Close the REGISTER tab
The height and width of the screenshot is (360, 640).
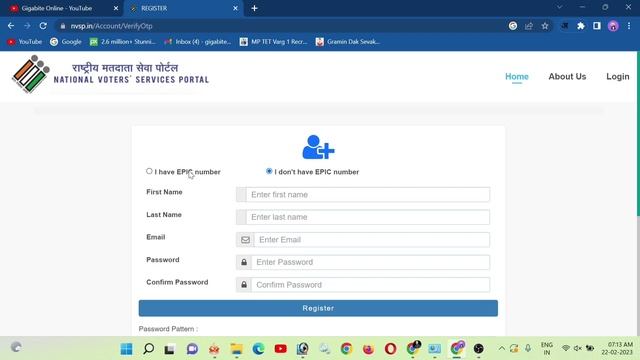pos(235,8)
